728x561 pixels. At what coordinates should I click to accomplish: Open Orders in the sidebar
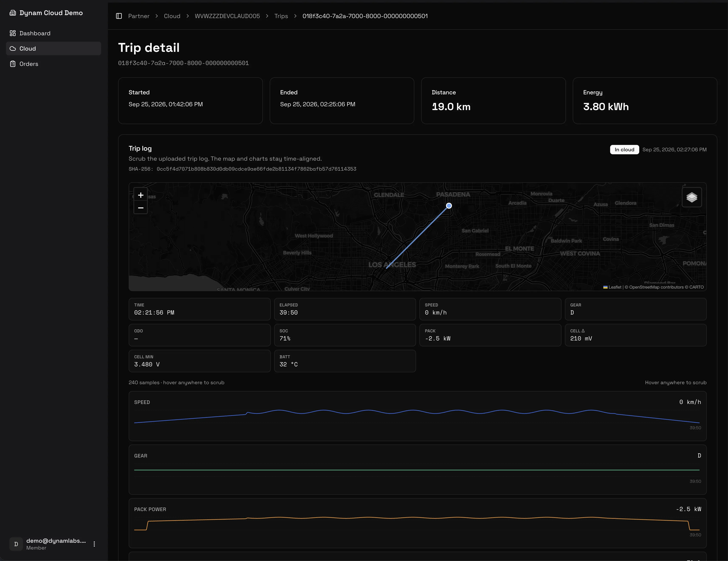pos(53,64)
